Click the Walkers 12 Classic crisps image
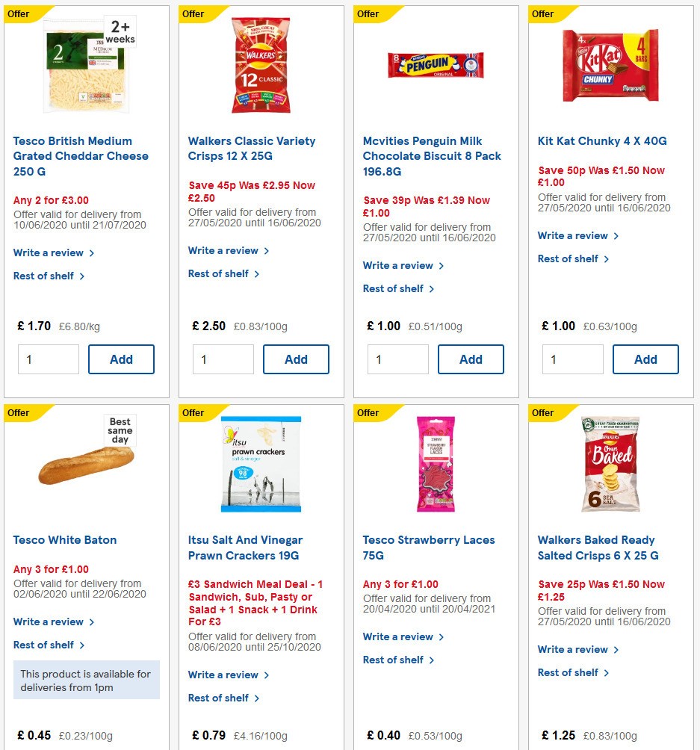This screenshot has width=700, height=750. [261, 65]
